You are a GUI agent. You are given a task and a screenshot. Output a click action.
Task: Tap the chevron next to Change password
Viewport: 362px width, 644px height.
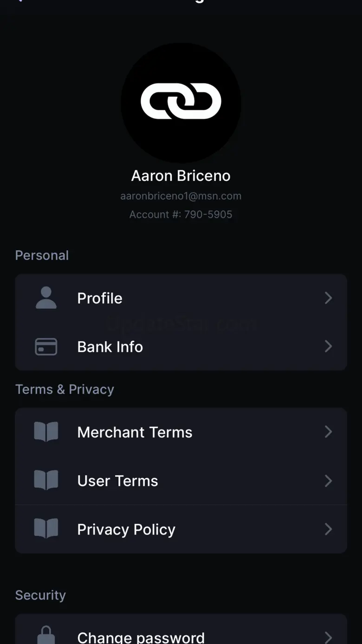(x=328, y=637)
